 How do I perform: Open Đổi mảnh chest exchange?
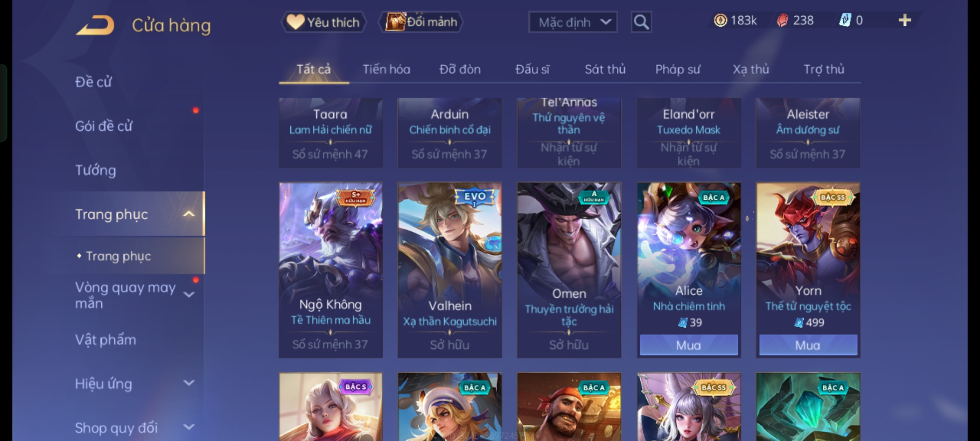click(x=421, y=22)
